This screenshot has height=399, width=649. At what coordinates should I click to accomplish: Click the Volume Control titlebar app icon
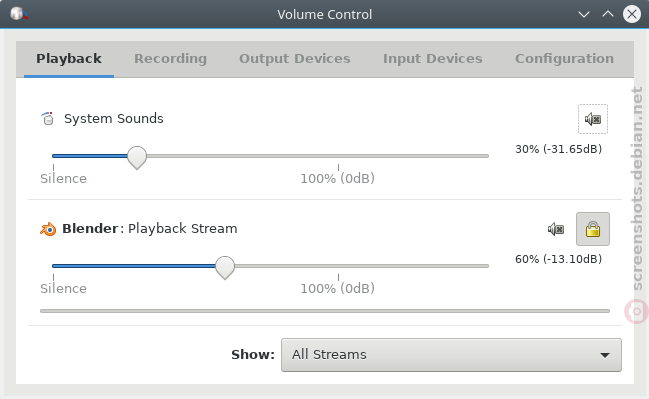[x=19, y=14]
